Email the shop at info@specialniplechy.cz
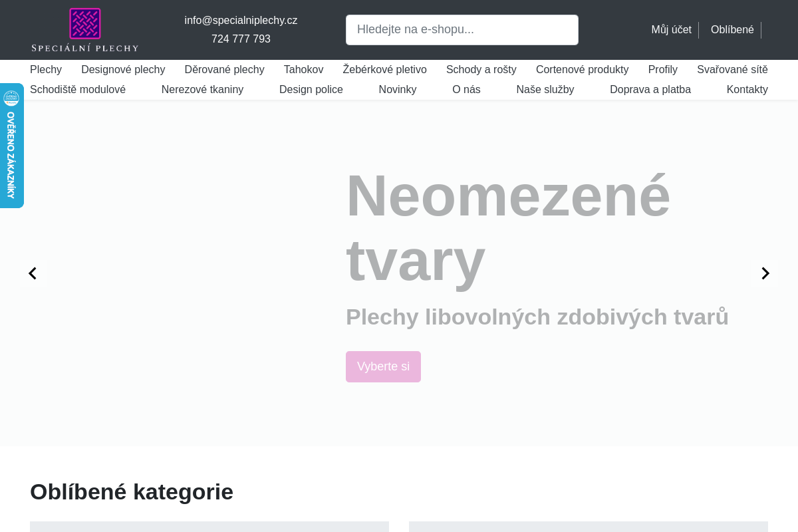The width and height of the screenshot is (798, 532). click(x=241, y=20)
